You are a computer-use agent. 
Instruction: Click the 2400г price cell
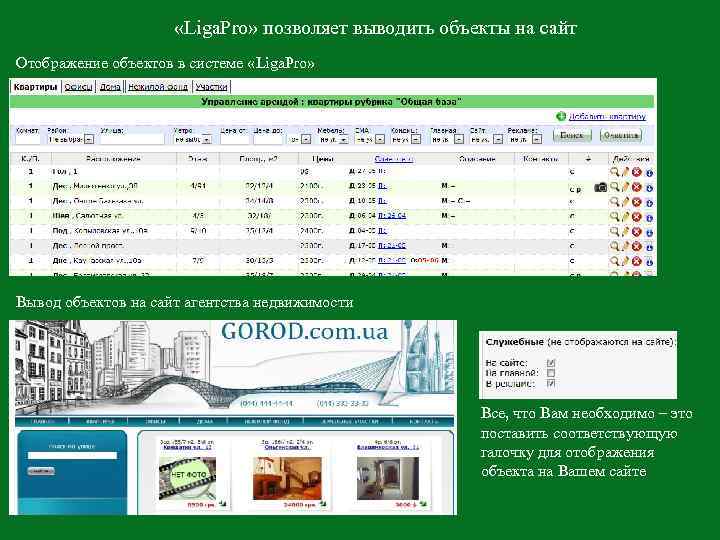[311, 231]
